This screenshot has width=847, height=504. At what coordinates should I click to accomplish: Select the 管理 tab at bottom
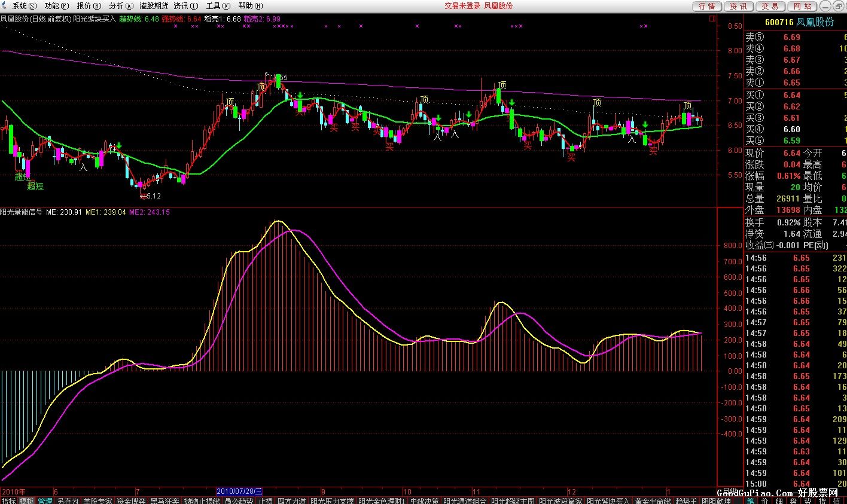coord(45,500)
